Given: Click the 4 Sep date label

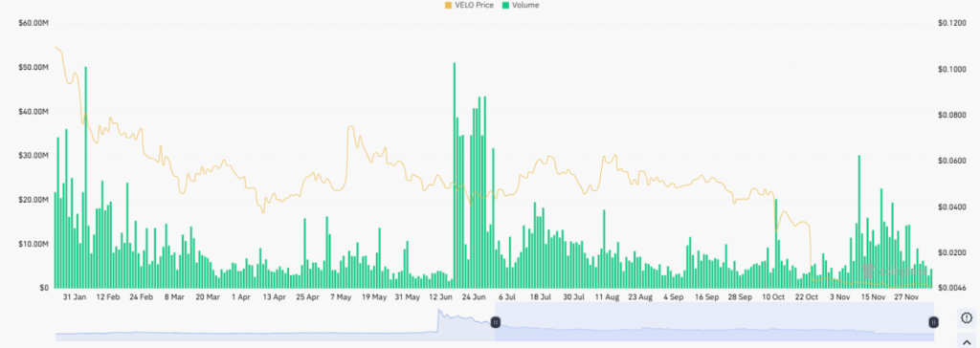Looking at the screenshot, I should (674, 297).
